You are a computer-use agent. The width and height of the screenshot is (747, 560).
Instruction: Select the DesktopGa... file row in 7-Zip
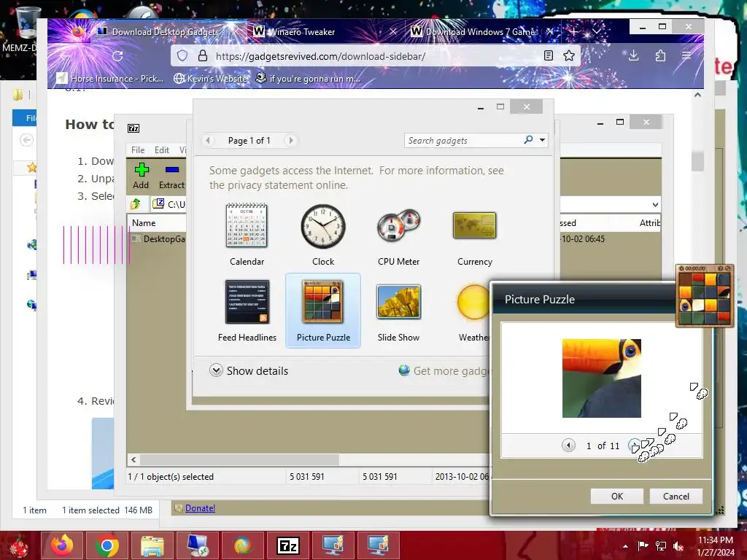(x=158, y=239)
